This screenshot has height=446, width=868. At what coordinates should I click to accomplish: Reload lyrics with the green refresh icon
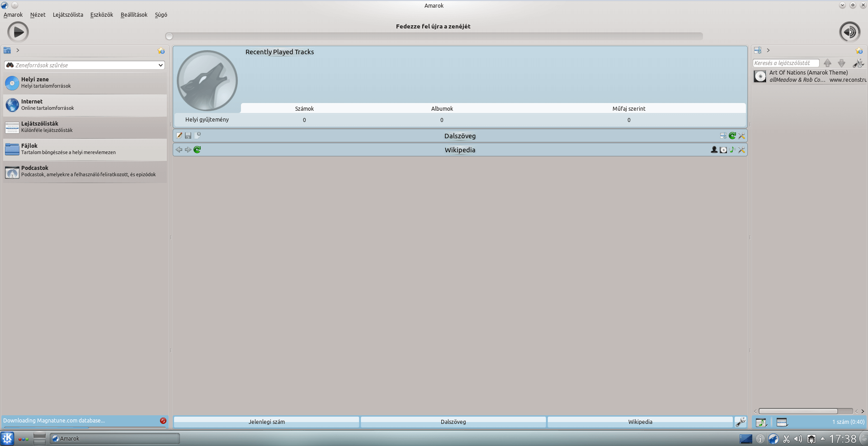(x=732, y=136)
